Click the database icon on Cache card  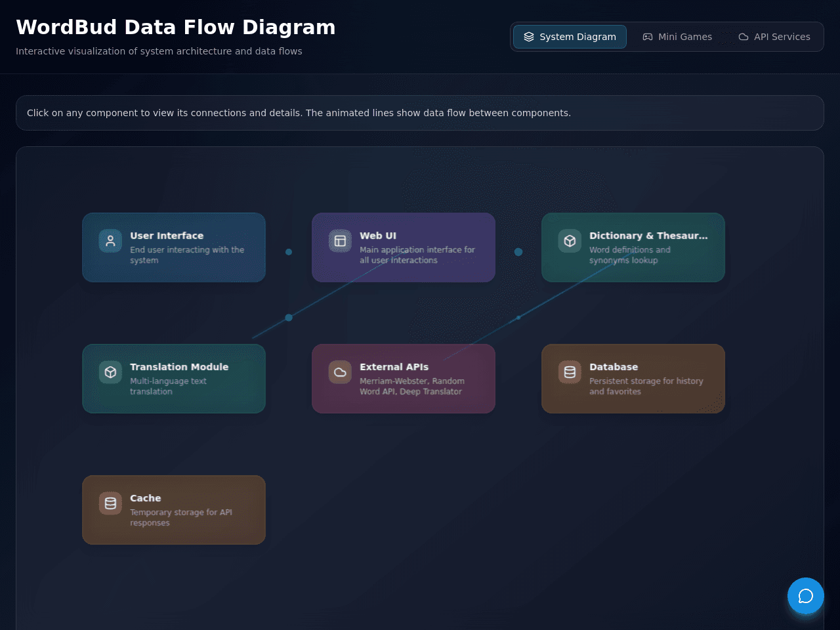point(110,503)
